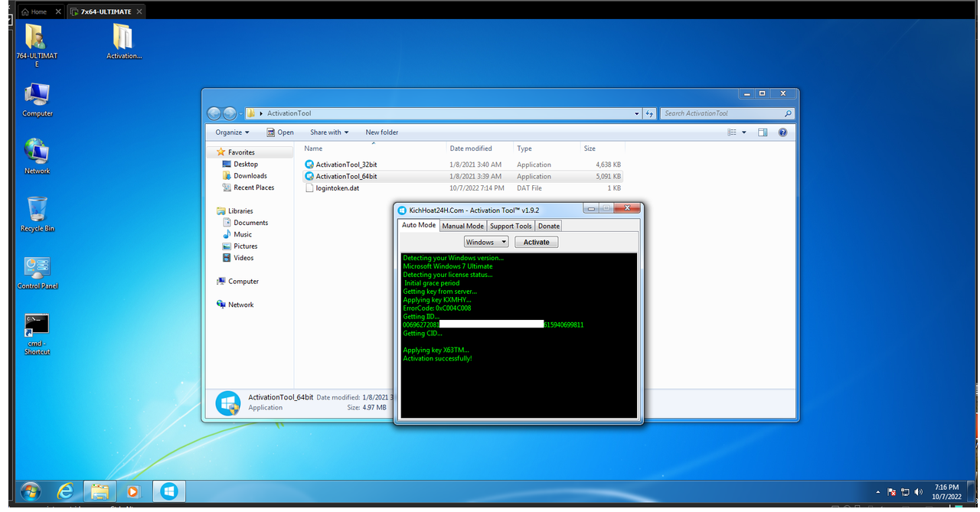
Task: Click ActivationTool_64bit file icon
Action: point(309,176)
